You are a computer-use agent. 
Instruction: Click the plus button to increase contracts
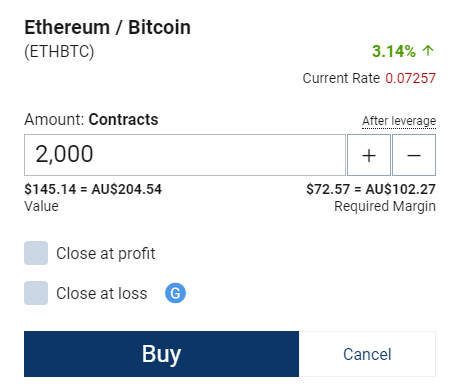[x=369, y=155]
